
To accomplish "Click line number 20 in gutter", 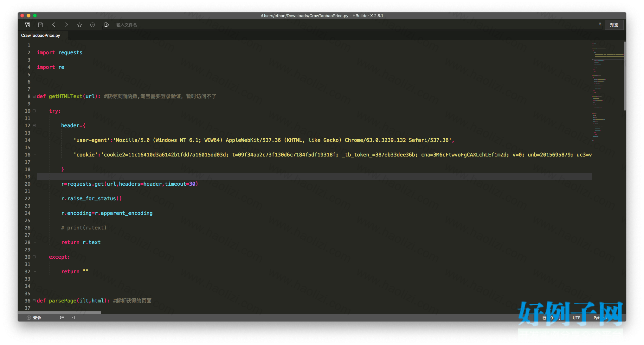I will [28, 184].
